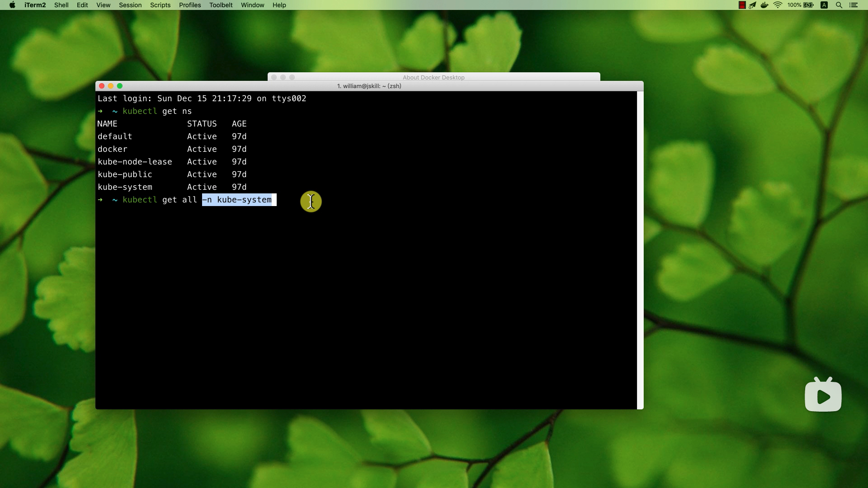
Task: Click the 'Last login' line in terminal
Action: click(x=202, y=99)
